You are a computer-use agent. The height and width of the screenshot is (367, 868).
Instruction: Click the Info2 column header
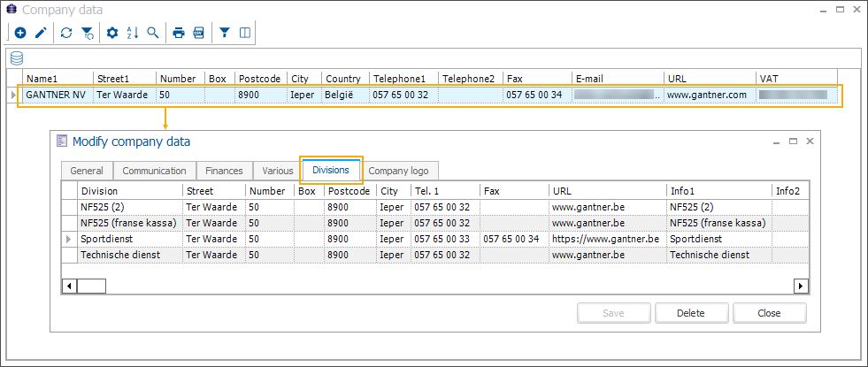click(790, 191)
